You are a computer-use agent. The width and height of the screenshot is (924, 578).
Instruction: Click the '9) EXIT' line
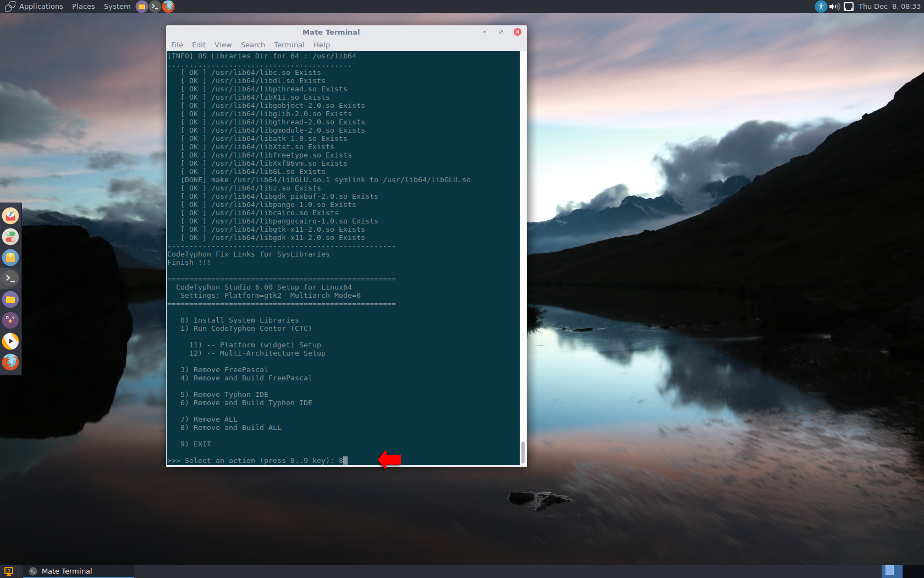(196, 444)
